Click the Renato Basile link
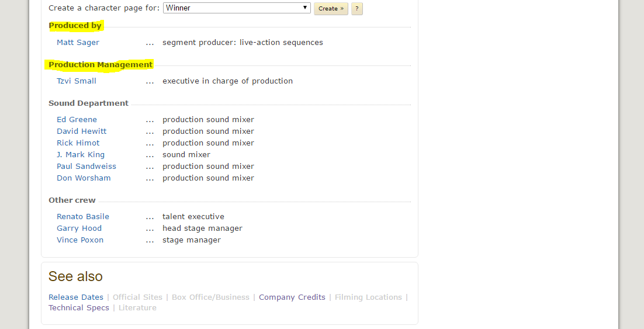The height and width of the screenshot is (329, 644). click(x=83, y=217)
